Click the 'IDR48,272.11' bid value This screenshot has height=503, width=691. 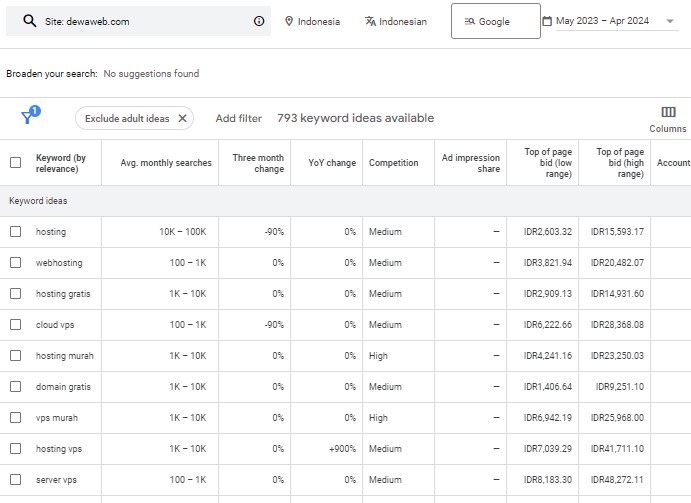click(x=617, y=480)
